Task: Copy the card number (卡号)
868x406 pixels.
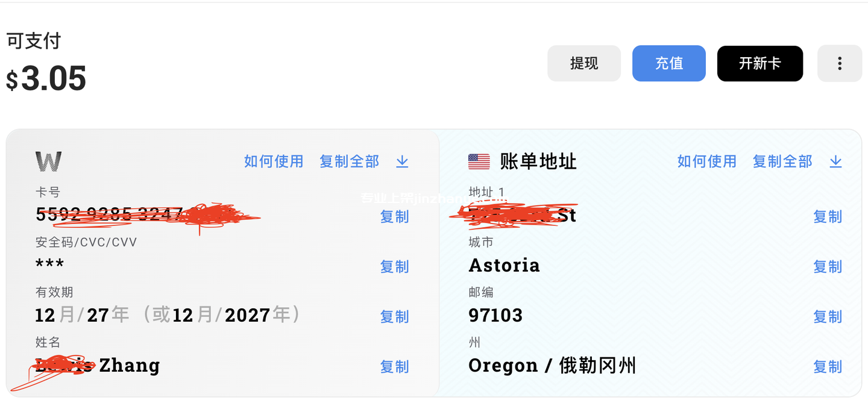Action: (x=394, y=217)
